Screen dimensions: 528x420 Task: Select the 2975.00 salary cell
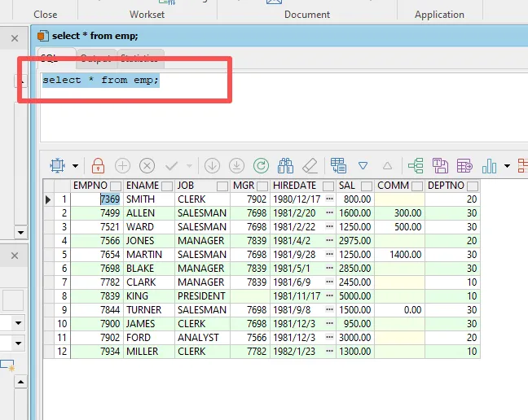coord(355,241)
